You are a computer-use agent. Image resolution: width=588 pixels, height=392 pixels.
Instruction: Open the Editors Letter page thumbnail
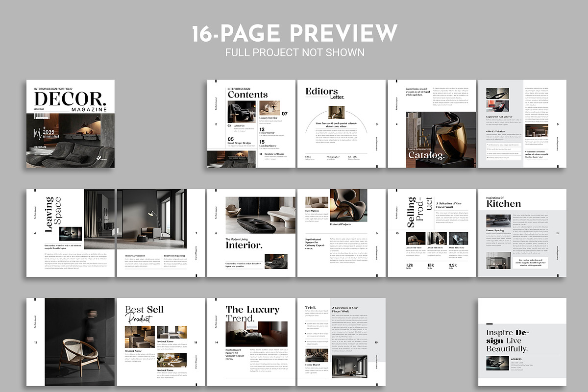tap(341, 124)
